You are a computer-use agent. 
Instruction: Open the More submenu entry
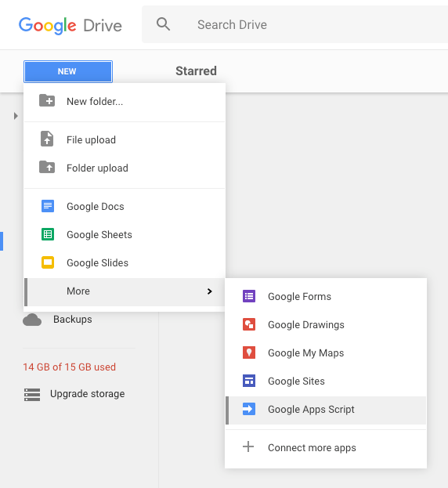click(125, 291)
